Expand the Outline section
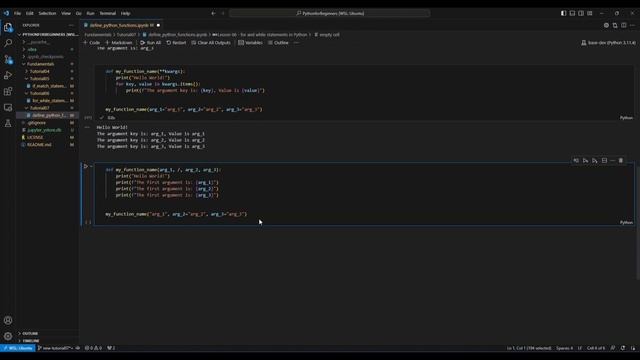This screenshot has height=360, width=640. coord(29,333)
